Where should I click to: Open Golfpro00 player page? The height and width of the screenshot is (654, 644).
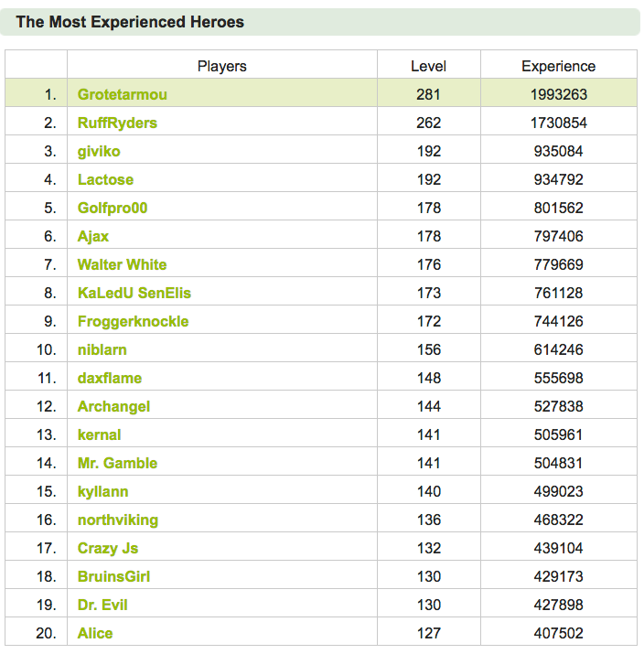click(113, 209)
